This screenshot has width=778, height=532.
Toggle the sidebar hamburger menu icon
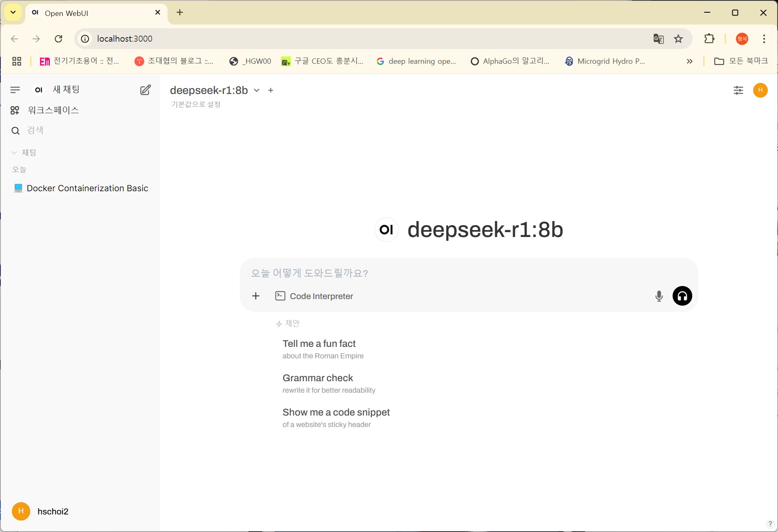15,90
